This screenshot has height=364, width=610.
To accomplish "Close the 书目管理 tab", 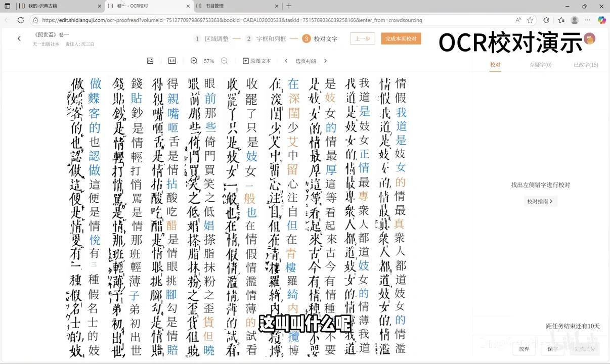I will coord(276,6).
